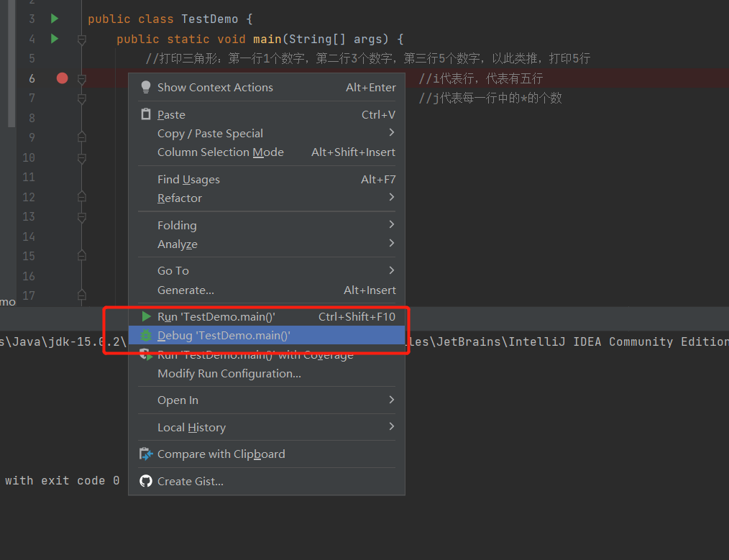729x560 pixels.
Task: Click the Compare with Clipboard icon
Action: (x=146, y=454)
